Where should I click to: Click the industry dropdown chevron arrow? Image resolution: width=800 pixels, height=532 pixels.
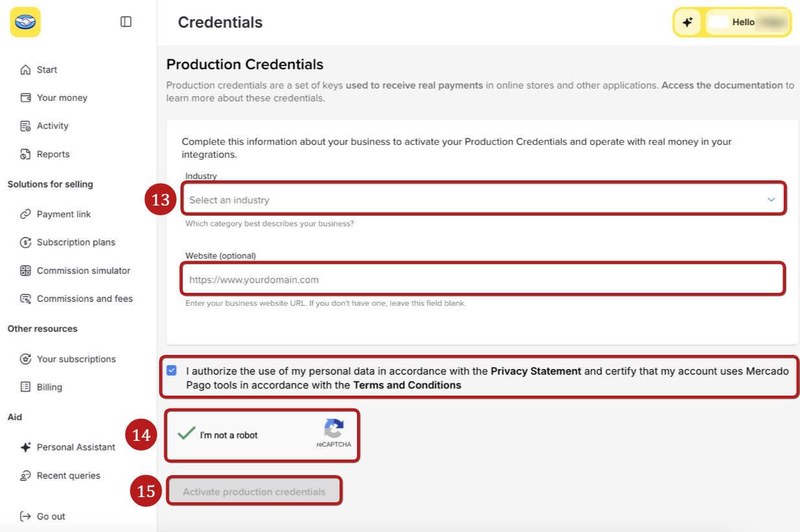tap(771, 200)
